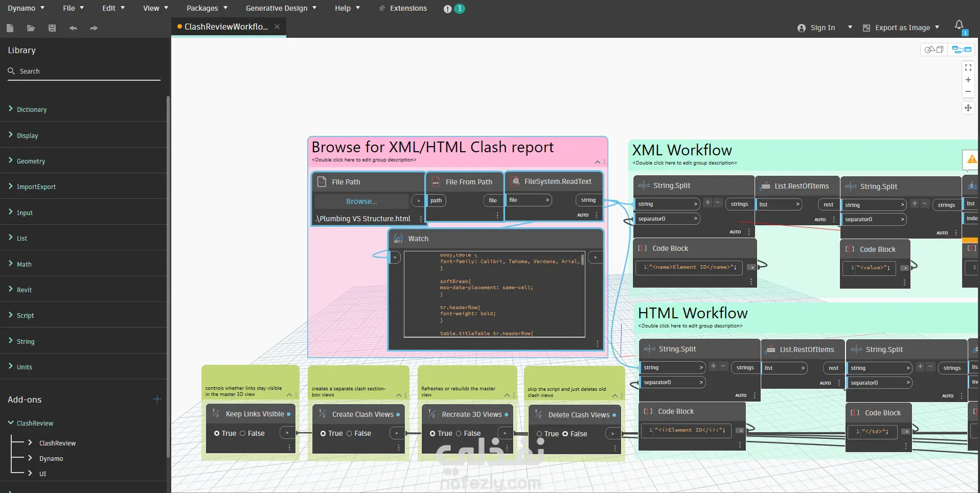The height and width of the screenshot is (493, 980).
Task: Expand the Revit library category
Action: pos(24,290)
